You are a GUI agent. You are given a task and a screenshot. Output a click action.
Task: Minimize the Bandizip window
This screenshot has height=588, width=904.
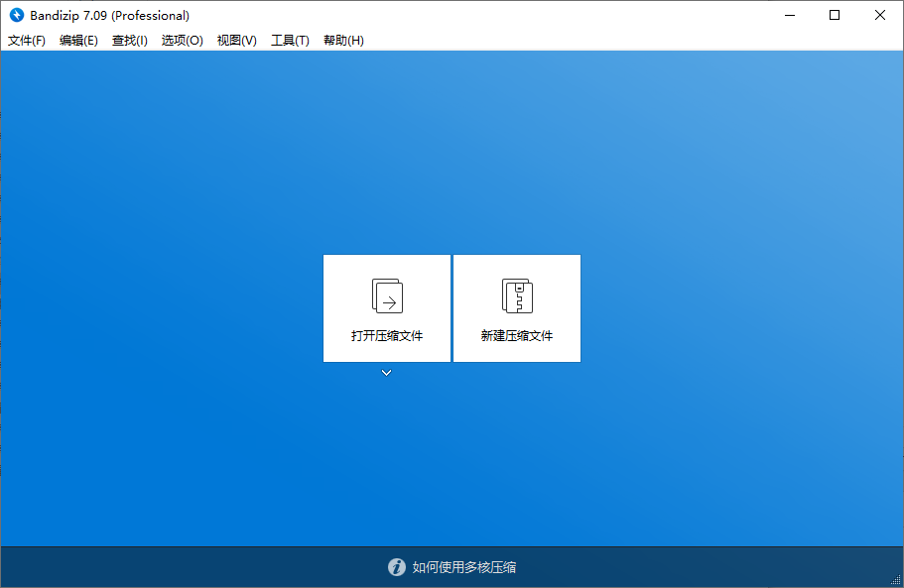pyautogui.click(x=790, y=15)
